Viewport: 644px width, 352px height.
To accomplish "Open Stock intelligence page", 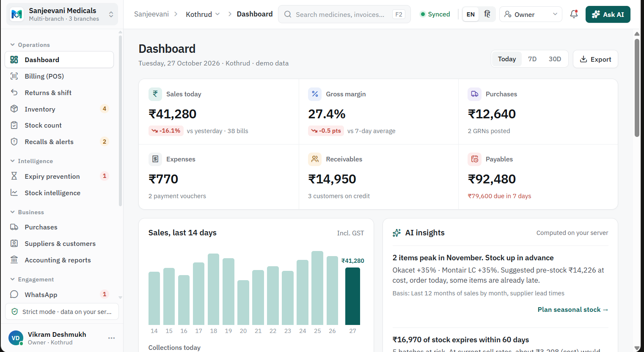I will [59, 193].
